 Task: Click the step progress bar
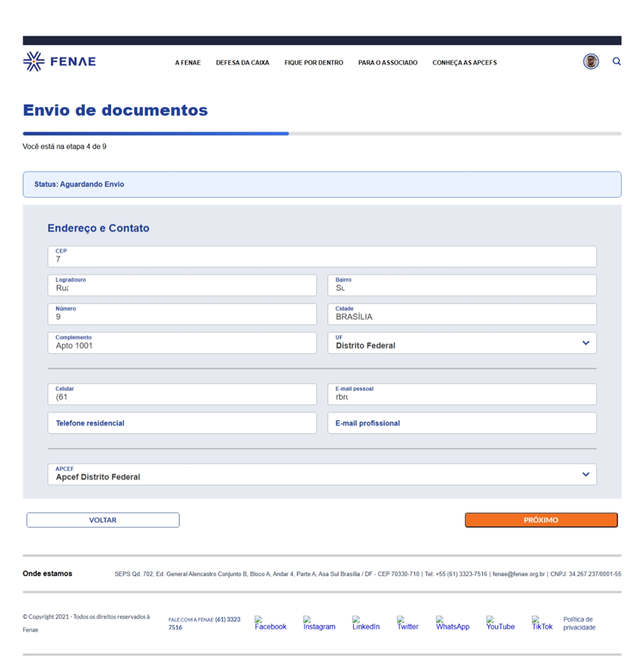[x=321, y=134]
